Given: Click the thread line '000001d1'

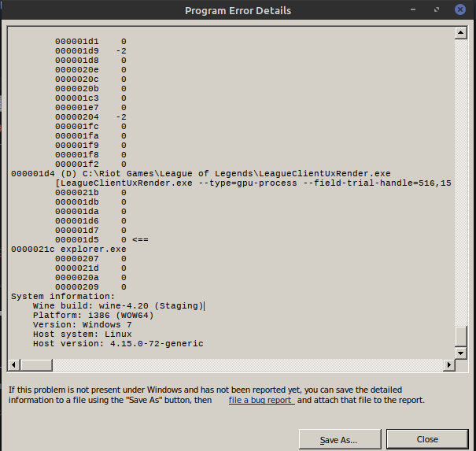Looking at the screenshot, I should pos(90,41).
